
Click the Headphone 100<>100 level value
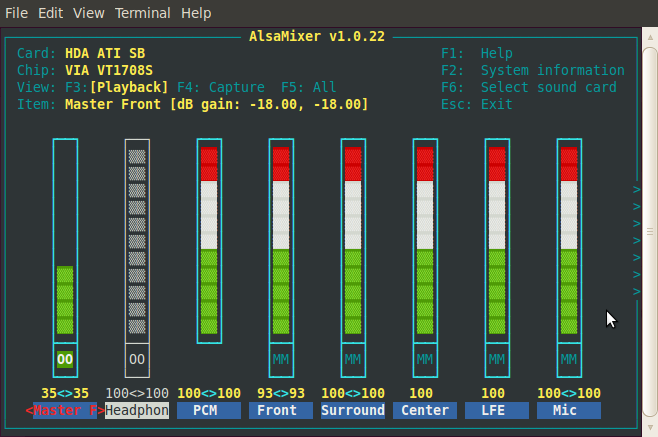[x=137, y=393]
